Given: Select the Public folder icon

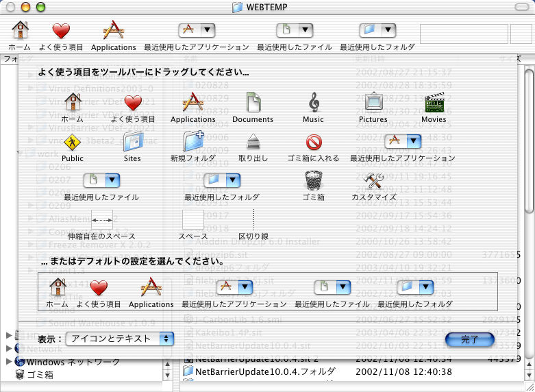Looking at the screenshot, I should tap(73, 142).
